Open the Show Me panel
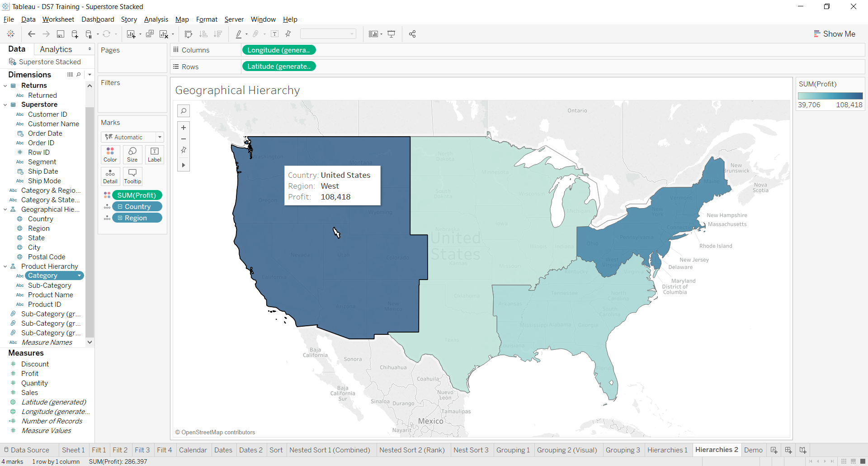Viewport: 868px width, 466px height. pos(835,33)
